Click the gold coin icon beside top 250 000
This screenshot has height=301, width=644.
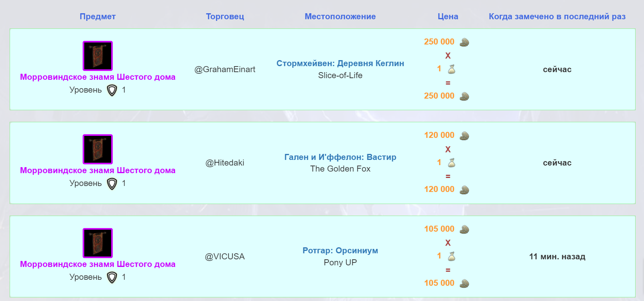(x=464, y=42)
